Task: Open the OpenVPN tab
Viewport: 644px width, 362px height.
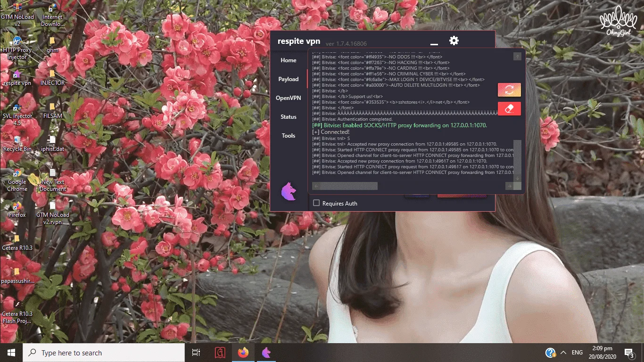Action: click(289, 98)
